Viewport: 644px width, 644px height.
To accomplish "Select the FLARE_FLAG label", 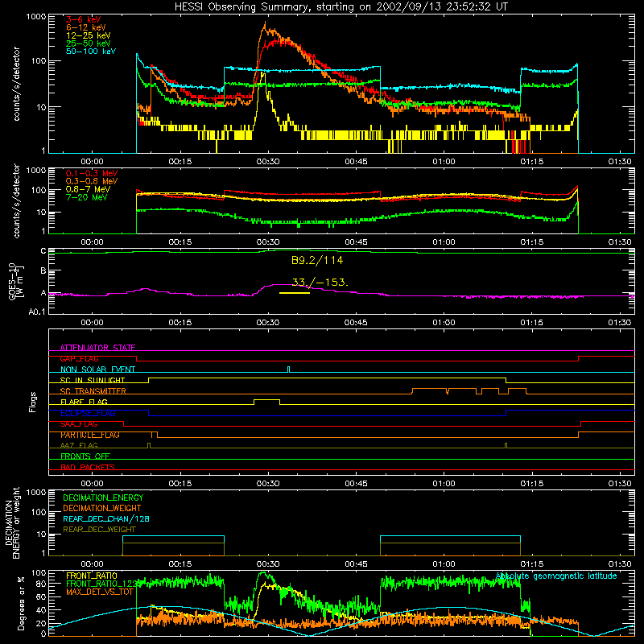I will click(84, 402).
